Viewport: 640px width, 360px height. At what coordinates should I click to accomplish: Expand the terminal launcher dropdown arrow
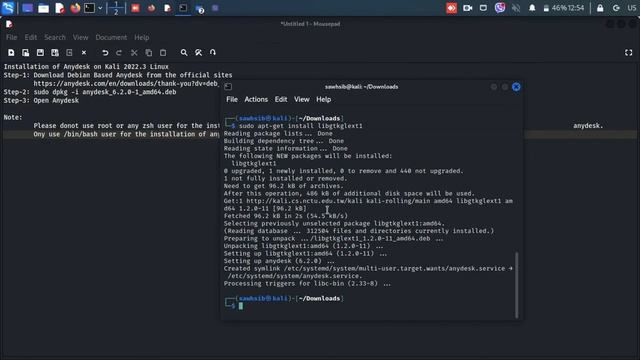click(100, 8)
